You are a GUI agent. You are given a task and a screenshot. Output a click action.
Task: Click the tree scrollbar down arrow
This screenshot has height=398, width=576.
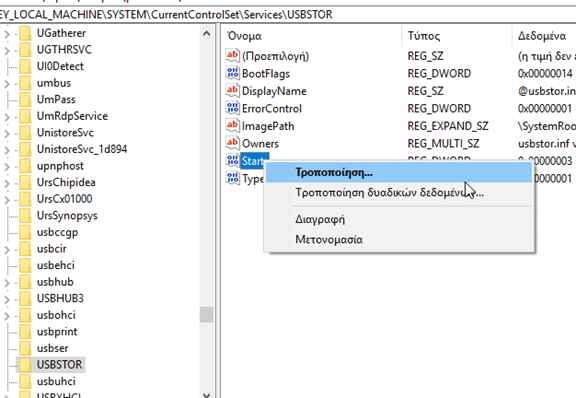point(206,394)
